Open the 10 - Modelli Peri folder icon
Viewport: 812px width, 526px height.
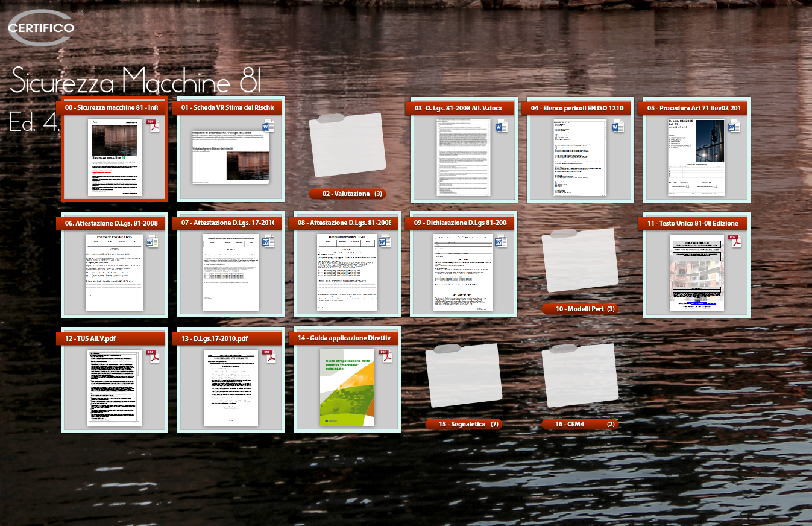click(580, 259)
